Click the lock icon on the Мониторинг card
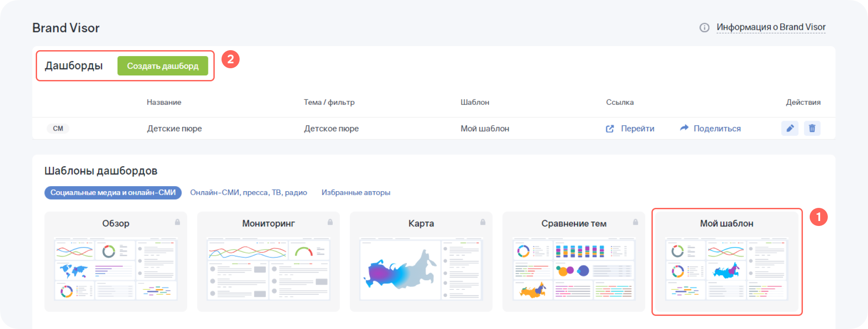Screen dimensions: 868x329 point(330,222)
